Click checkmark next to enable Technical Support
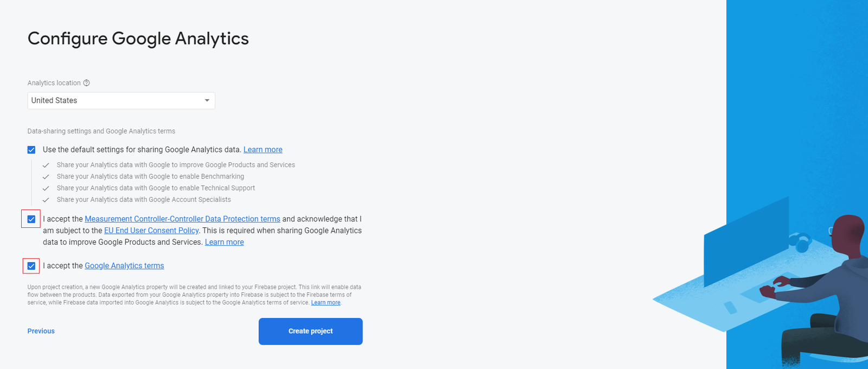 [46, 188]
